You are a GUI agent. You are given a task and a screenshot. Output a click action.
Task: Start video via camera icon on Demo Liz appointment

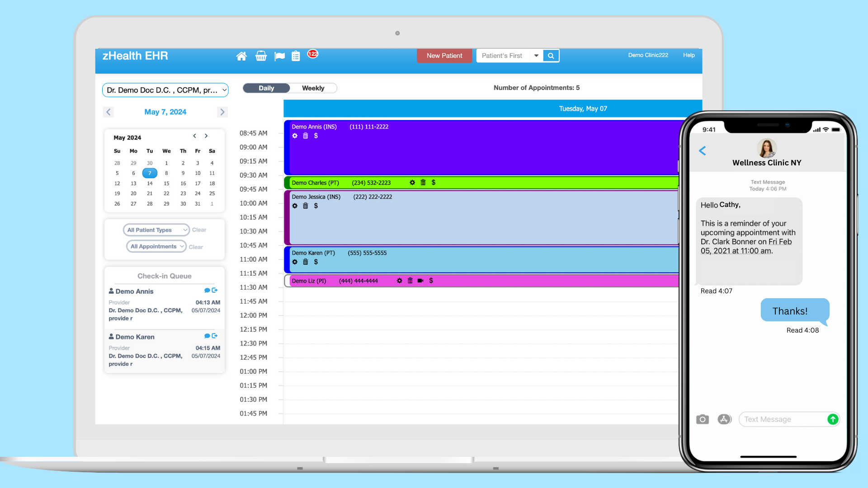coord(420,281)
